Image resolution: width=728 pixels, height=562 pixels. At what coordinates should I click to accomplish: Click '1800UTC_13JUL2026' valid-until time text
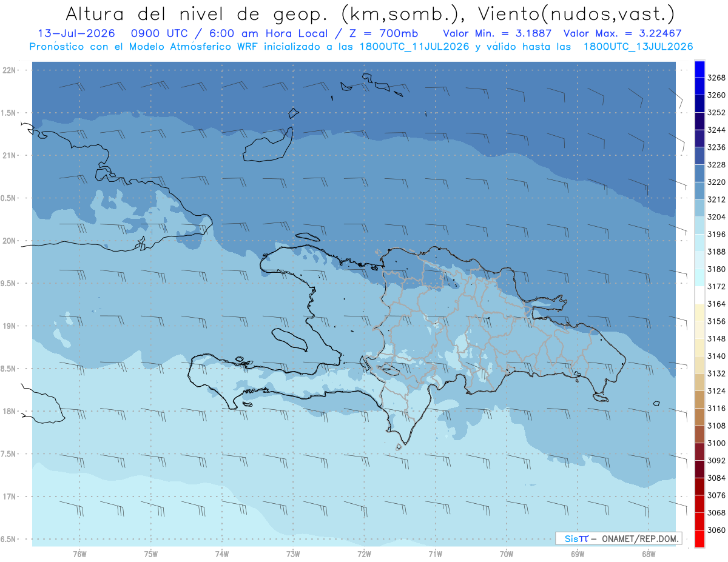638,47
